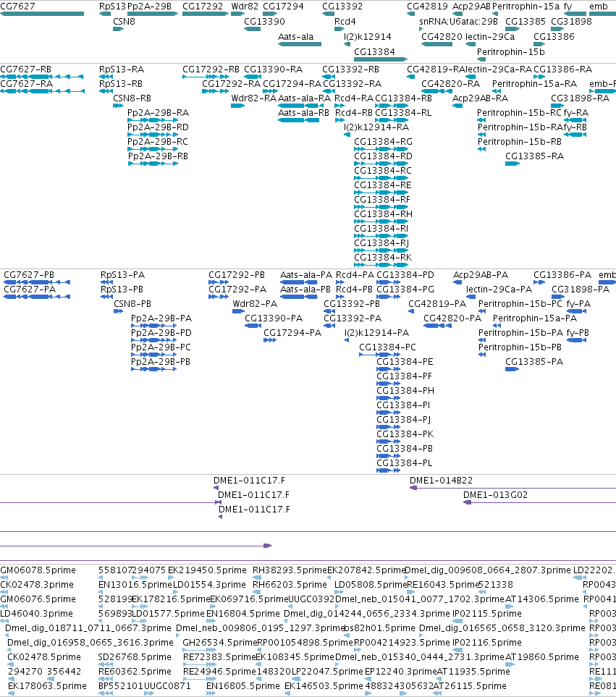Select protein Peritrophin-15a-PA
The height and width of the screenshot is (697, 616).
[535, 318]
